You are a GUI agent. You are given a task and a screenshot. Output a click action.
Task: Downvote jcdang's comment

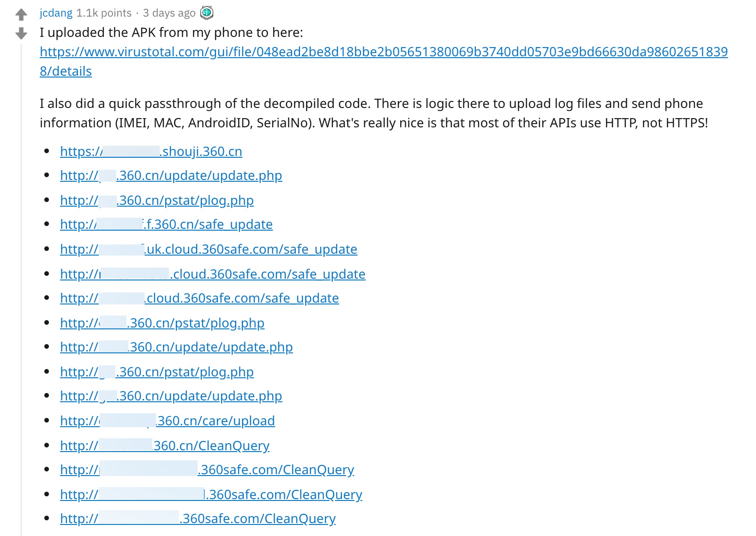coord(21,33)
